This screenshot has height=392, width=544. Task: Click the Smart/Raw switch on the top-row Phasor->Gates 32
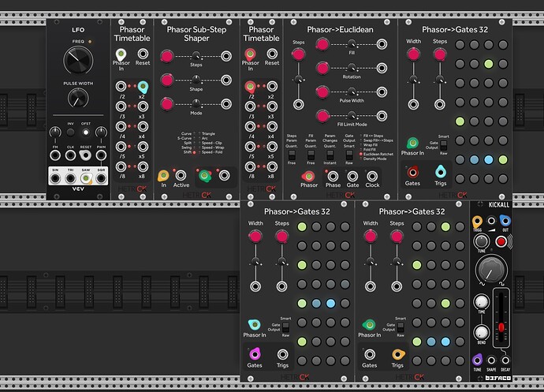444,145
